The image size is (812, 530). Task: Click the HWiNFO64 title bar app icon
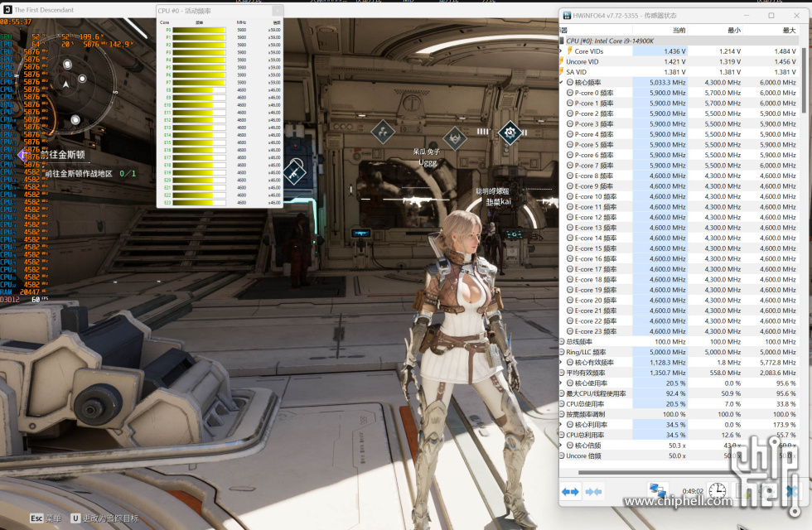(x=567, y=16)
